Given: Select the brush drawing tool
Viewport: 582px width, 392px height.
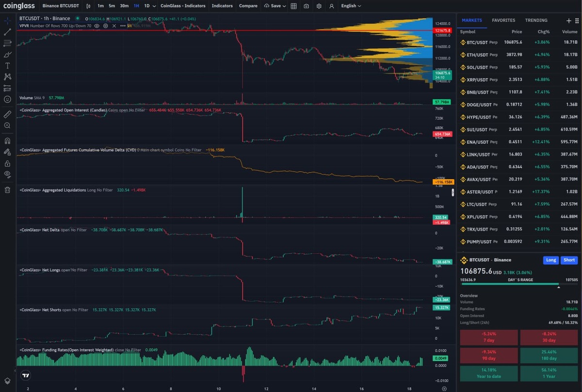Looking at the screenshot, I should pyautogui.click(x=7, y=55).
